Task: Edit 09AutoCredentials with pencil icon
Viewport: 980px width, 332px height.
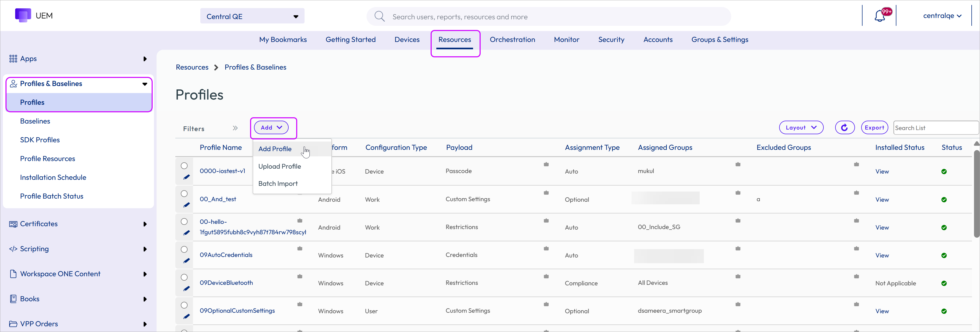Action: coord(187,261)
